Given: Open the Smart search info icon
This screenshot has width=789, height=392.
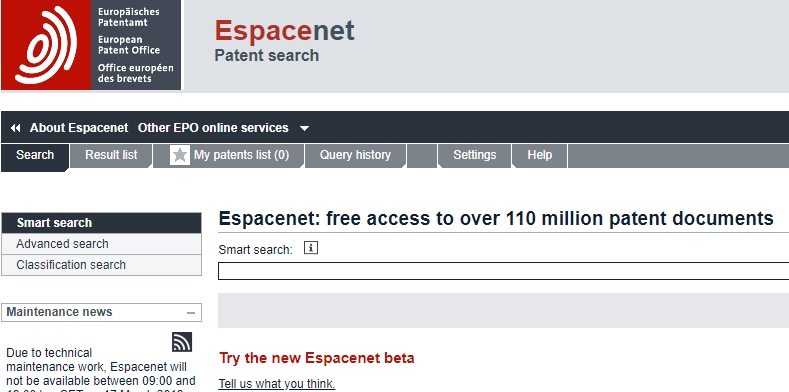Looking at the screenshot, I should pyautogui.click(x=311, y=248).
